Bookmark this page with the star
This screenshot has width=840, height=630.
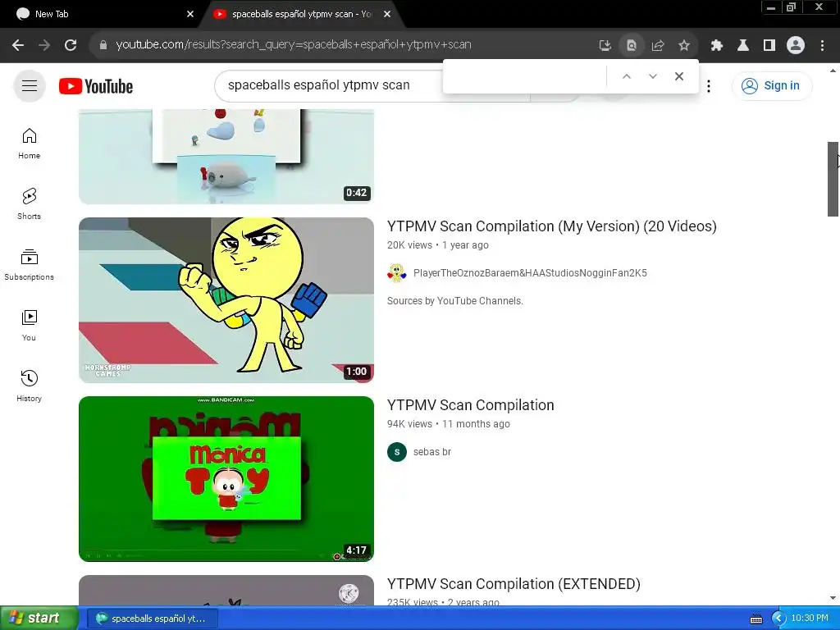click(x=684, y=46)
